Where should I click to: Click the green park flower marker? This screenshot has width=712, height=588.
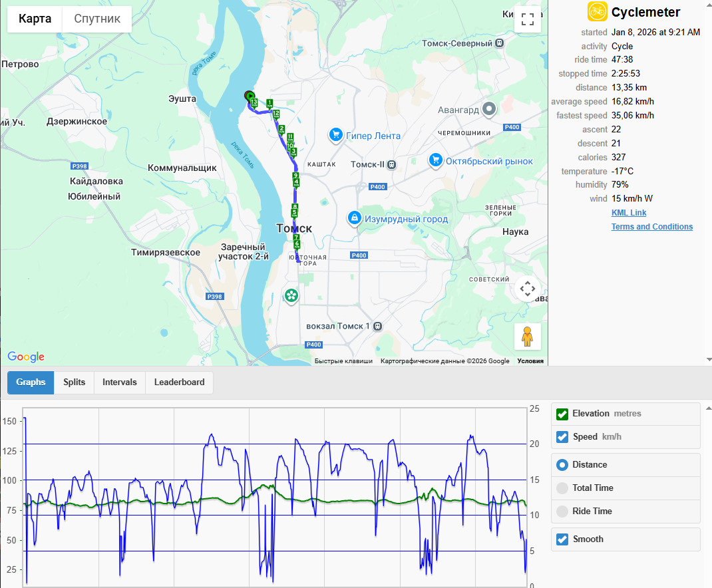click(x=291, y=296)
